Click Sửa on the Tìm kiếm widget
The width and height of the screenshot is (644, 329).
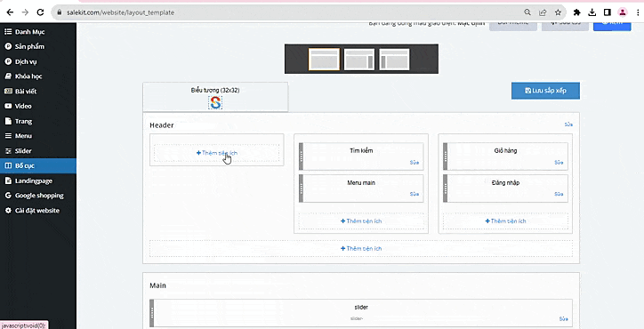pyautogui.click(x=414, y=163)
